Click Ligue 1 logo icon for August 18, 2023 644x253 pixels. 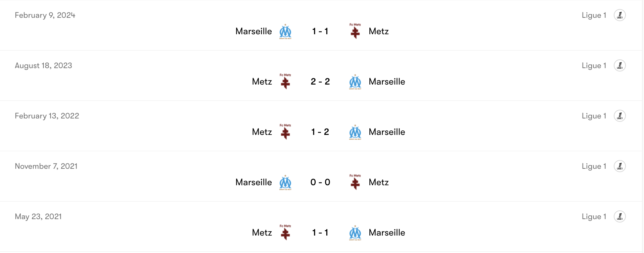pos(619,66)
